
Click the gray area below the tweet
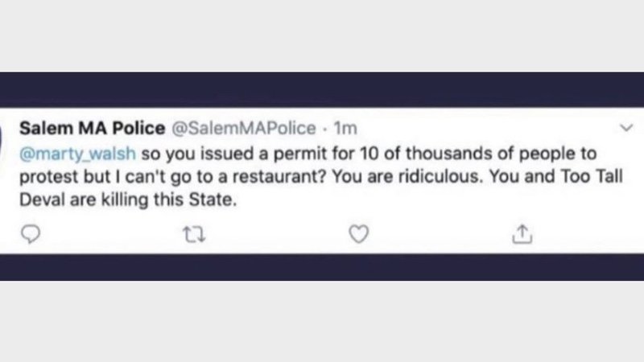click(322, 322)
